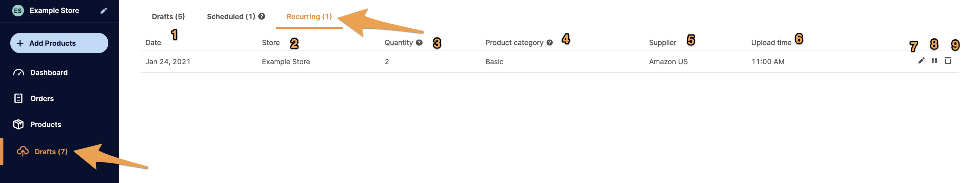The width and height of the screenshot is (980, 183).
Task: Open the help icon next to Scheduled tab
Action: click(262, 16)
